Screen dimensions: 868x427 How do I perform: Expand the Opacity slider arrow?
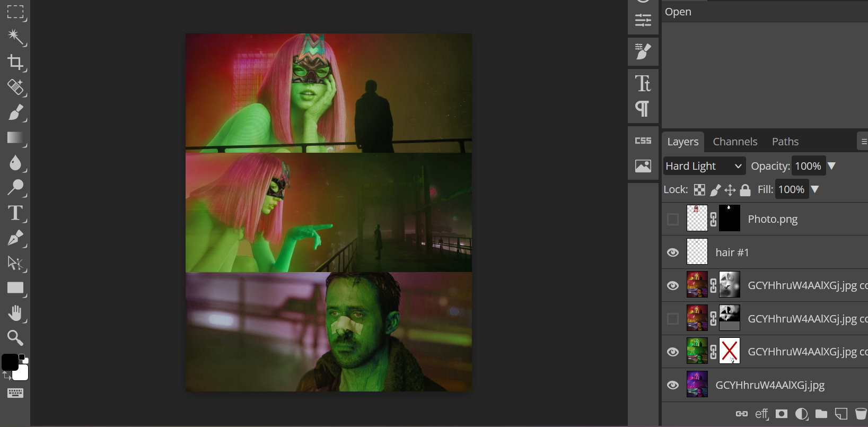[x=831, y=166]
